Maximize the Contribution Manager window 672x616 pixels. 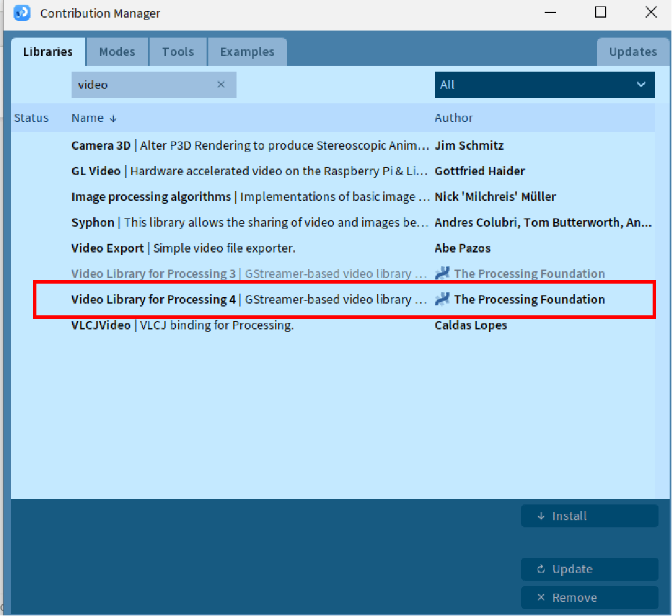tap(600, 12)
